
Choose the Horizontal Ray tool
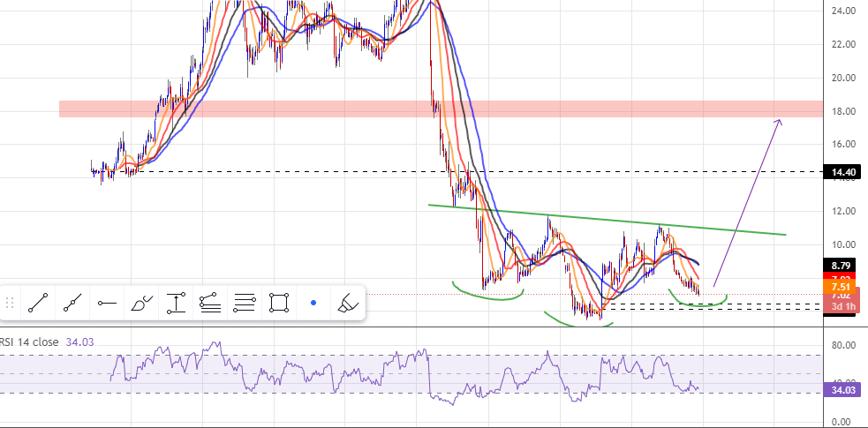(x=107, y=304)
